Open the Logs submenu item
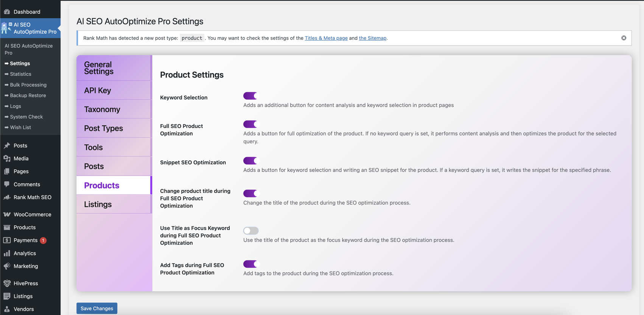 (16, 106)
